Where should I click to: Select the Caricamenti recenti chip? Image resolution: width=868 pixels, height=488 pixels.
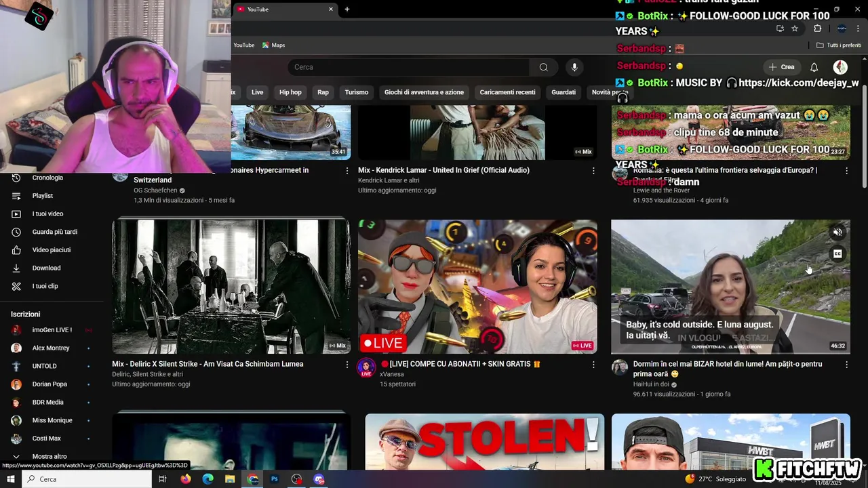pos(507,92)
